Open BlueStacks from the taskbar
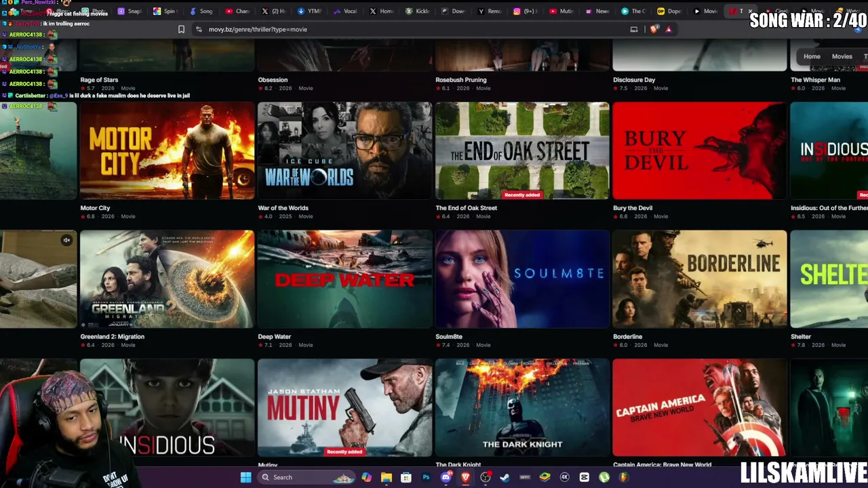The image size is (868, 488). [x=545, y=477]
